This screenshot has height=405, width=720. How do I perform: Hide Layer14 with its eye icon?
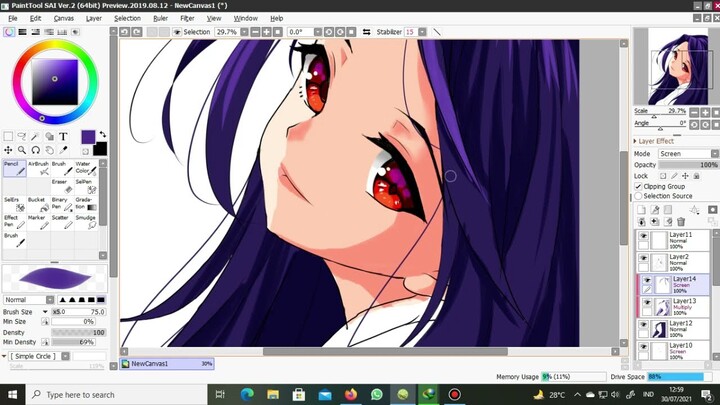(647, 280)
